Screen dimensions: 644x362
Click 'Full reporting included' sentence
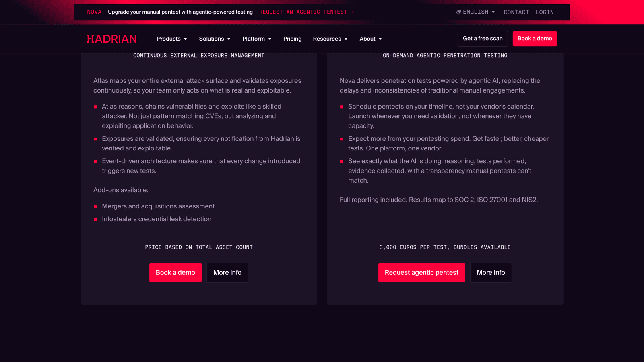(x=439, y=200)
